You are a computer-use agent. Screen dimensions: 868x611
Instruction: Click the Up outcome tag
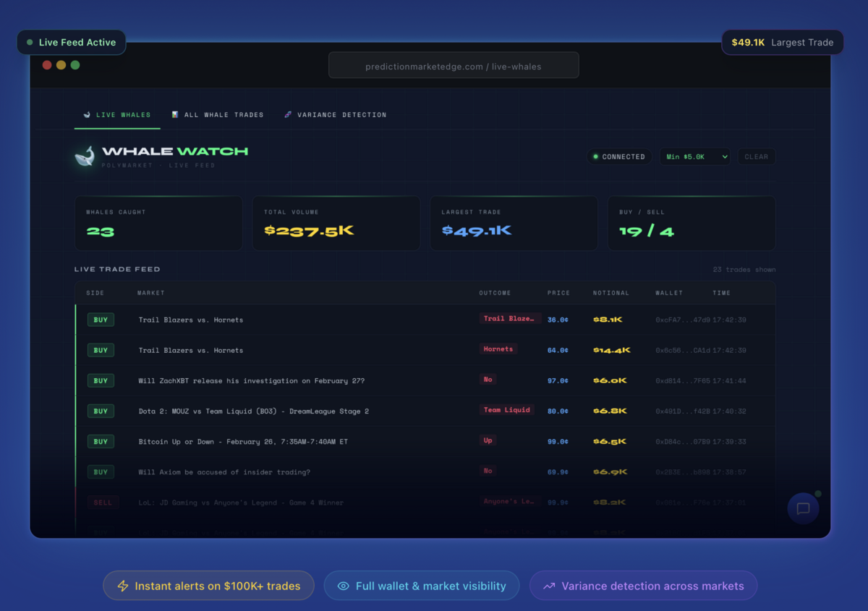click(x=488, y=440)
